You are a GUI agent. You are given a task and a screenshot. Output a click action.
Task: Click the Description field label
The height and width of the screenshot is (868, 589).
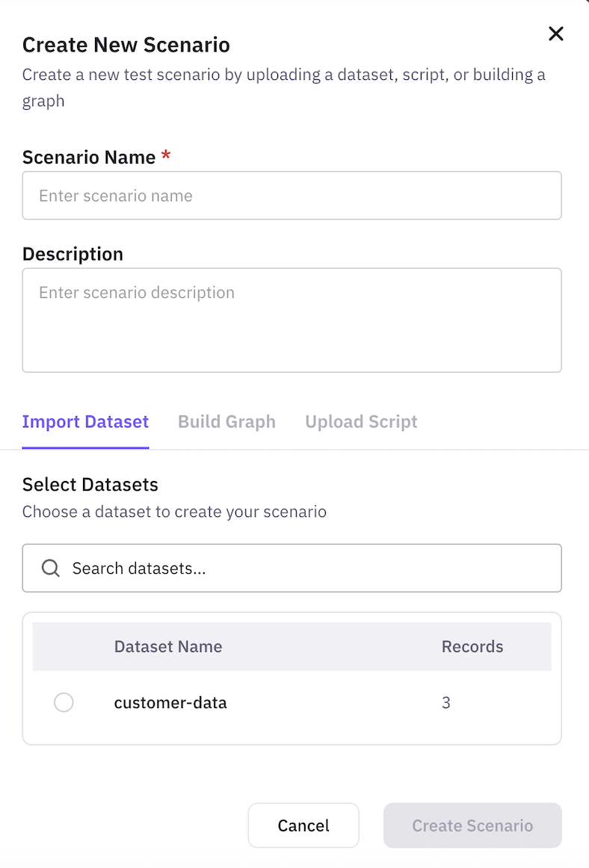tap(73, 254)
